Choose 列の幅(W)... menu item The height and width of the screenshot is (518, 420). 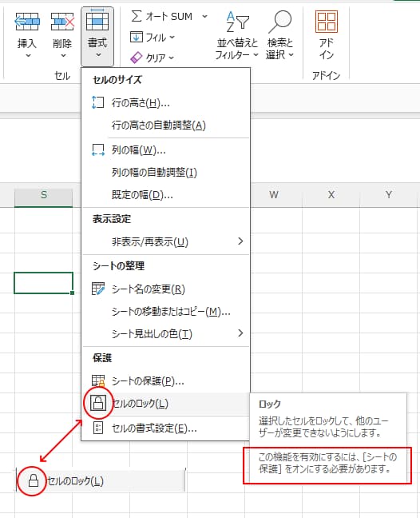[x=165, y=150]
